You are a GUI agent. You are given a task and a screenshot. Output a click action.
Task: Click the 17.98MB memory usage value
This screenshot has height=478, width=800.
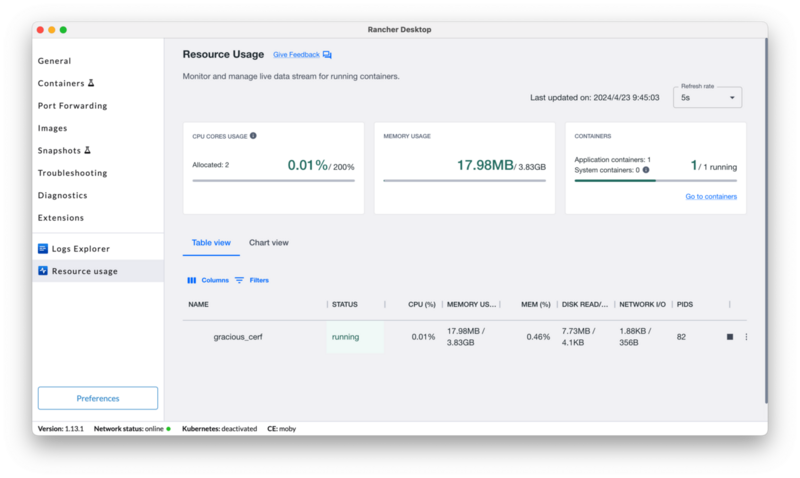pyautogui.click(x=485, y=165)
